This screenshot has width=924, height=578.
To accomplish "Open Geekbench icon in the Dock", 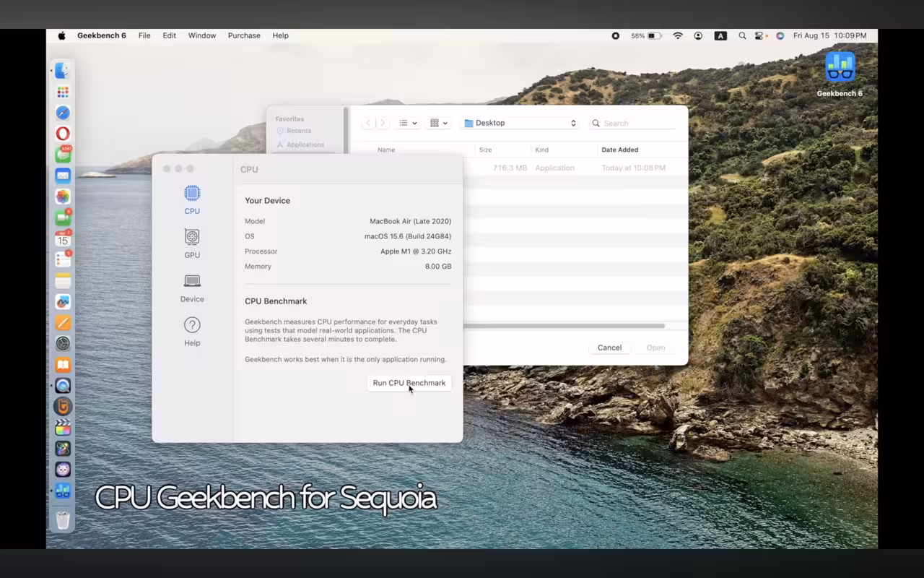I will point(63,491).
